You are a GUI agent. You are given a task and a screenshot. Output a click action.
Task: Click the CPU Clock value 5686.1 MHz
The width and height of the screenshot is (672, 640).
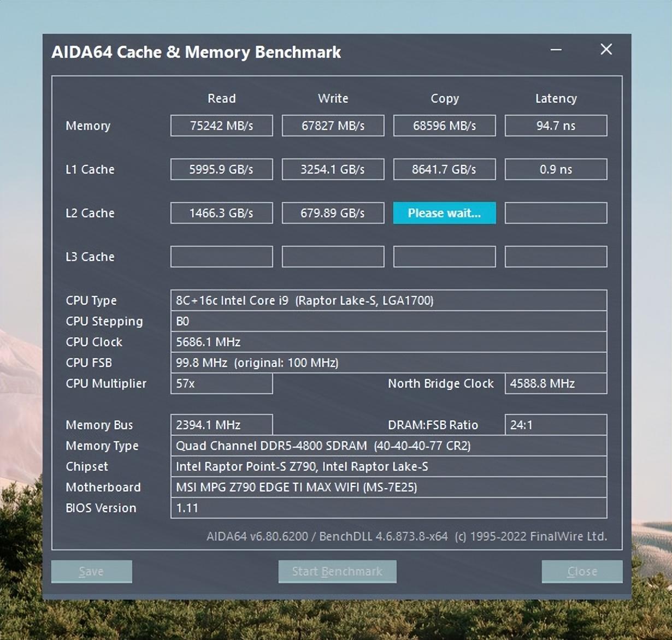[388, 342]
